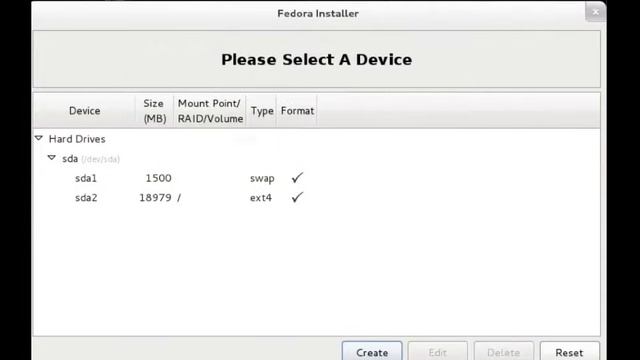The image size is (640, 360).
Task: Select the sda2 partition row
Action: click(x=316, y=198)
